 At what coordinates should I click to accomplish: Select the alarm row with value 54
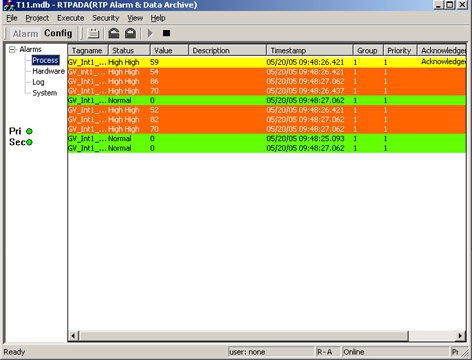267,72
